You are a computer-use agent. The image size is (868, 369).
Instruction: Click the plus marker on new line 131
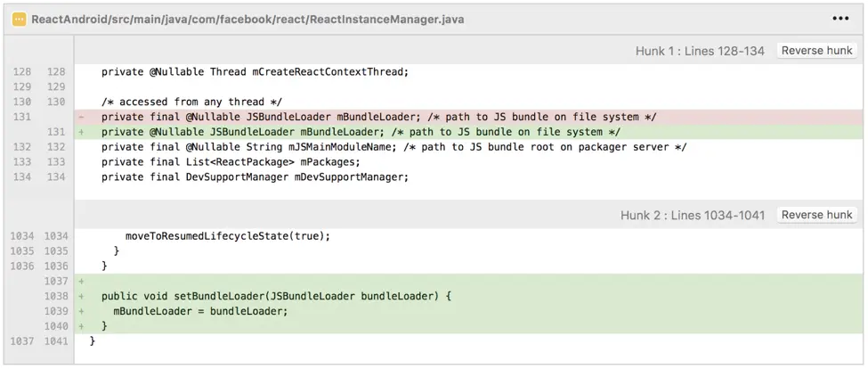(82, 132)
